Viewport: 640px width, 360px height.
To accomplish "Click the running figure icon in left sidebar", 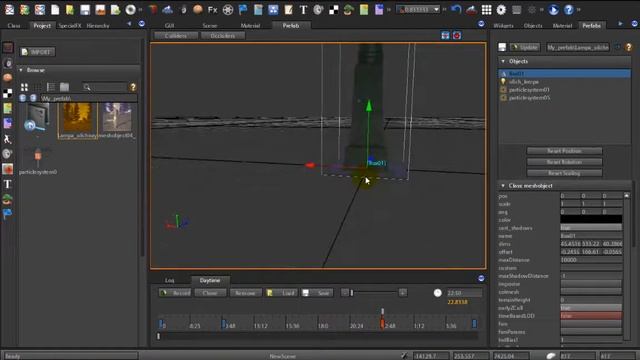I will coord(7,139).
